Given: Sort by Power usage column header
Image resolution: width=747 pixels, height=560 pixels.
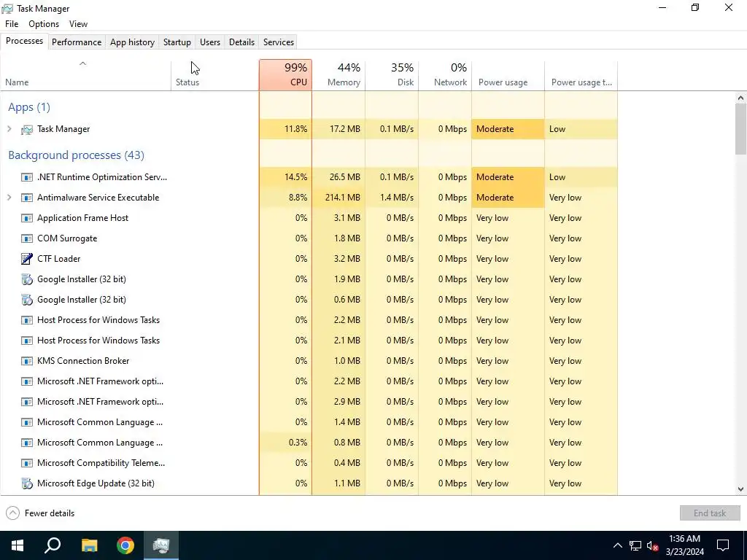Looking at the screenshot, I should click(508, 75).
